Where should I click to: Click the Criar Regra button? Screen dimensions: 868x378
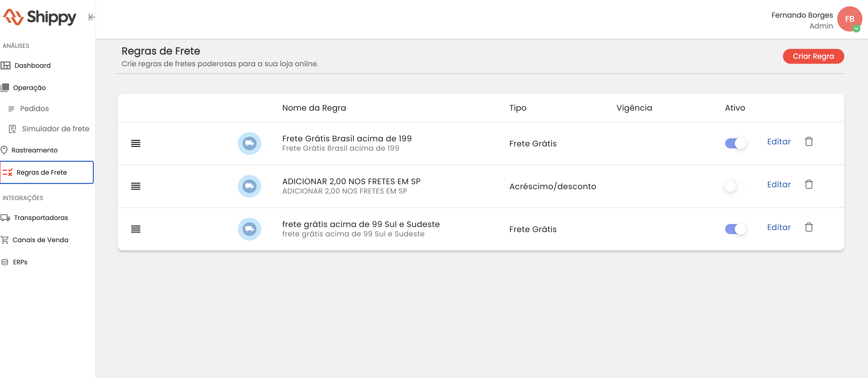tap(813, 56)
